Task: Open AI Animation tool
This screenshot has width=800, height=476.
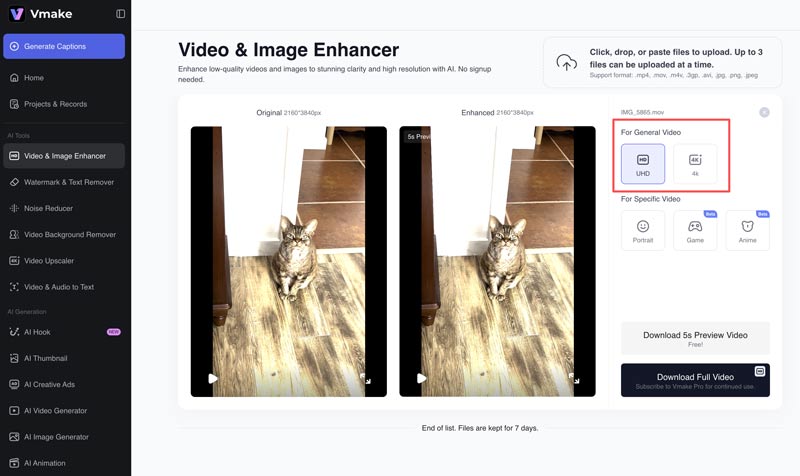Action: click(64, 463)
